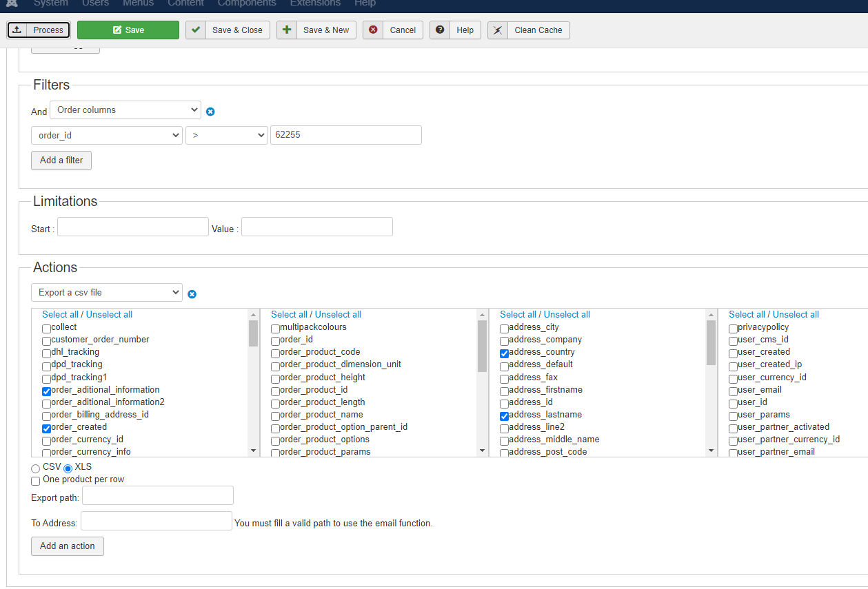Screen dimensions: 868x589
Task: Click Unselect all above address_city list
Action: (x=567, y=314)
